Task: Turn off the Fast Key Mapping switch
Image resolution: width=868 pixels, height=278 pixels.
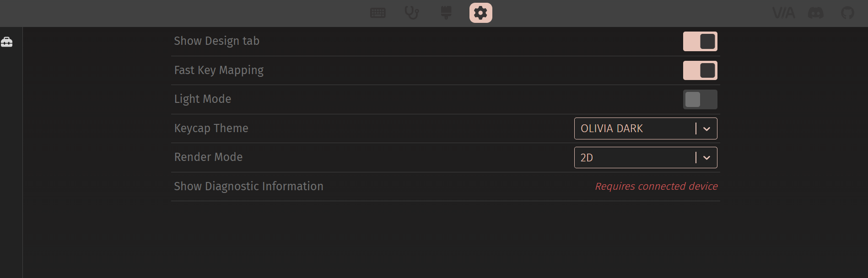Action: click(x=700, y=70)
